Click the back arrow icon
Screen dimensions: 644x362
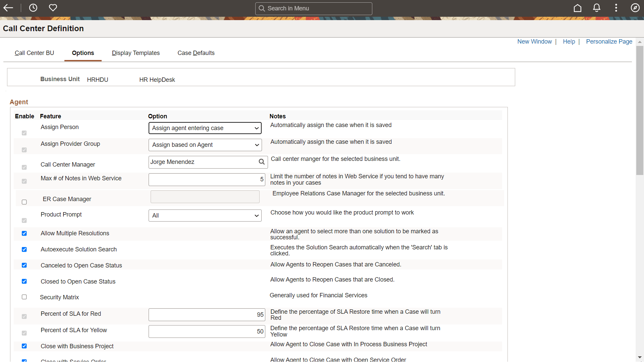click(8, 8)
